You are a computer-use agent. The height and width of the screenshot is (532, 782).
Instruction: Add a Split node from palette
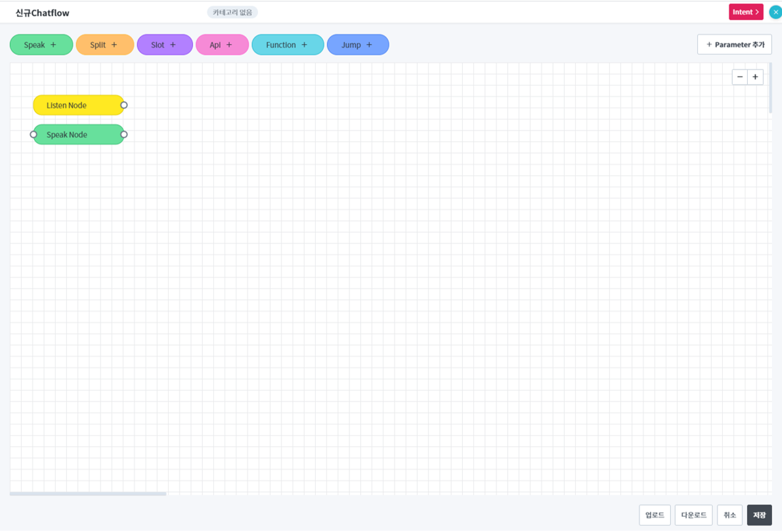(x=104, y=45)
